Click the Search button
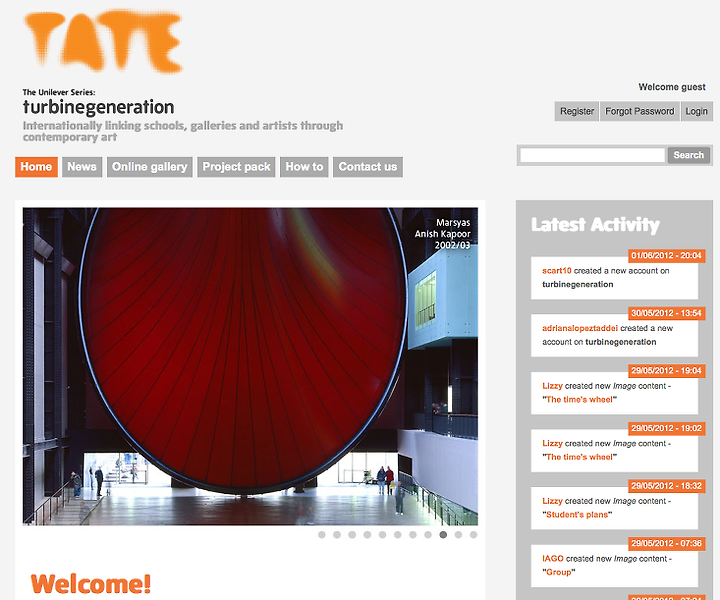Screen dimensions: 720x600 coord(689,155)
